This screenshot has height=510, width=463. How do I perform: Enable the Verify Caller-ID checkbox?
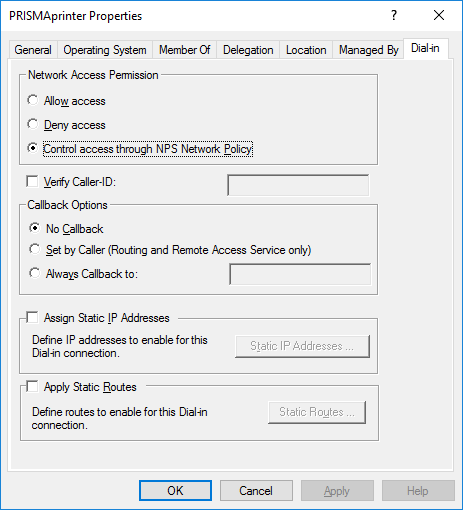coord(32,182)
